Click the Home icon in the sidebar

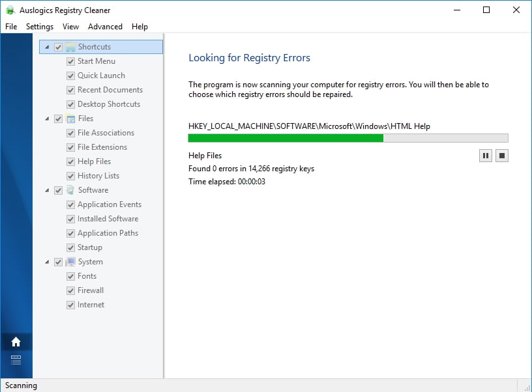(x=16, y=342)
